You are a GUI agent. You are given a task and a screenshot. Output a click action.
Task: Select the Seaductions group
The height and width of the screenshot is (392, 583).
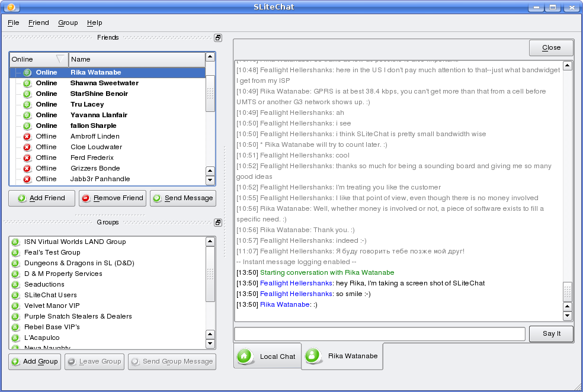point(44,285)
